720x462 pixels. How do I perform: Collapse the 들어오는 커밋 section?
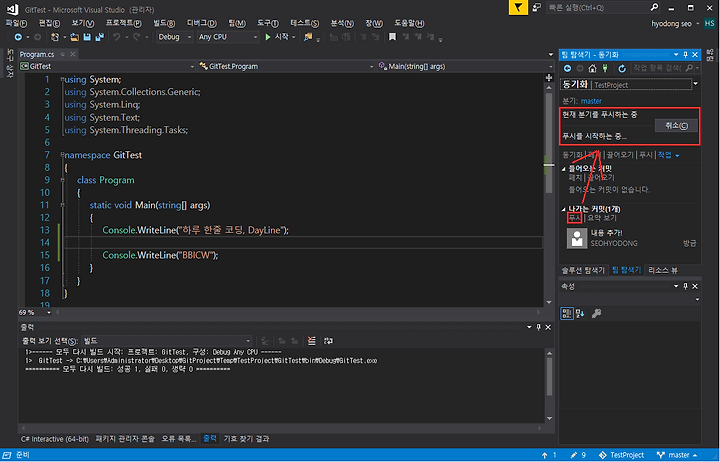[564, 169]
